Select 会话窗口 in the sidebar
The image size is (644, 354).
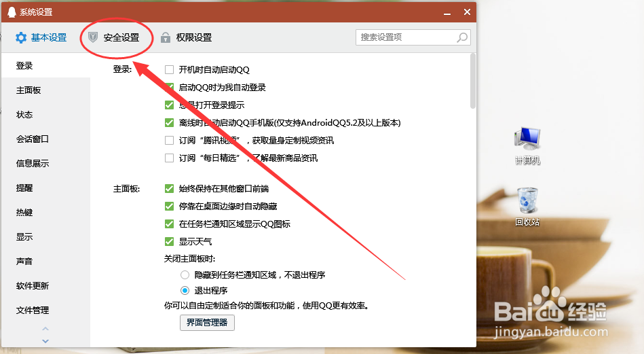pyautogui.click(x=45, y=139)
